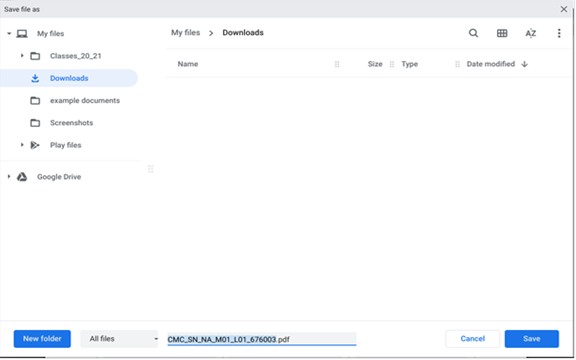Open search in the file dialog
The width and height of the screenshot is (576, 360).
(473, 33)
